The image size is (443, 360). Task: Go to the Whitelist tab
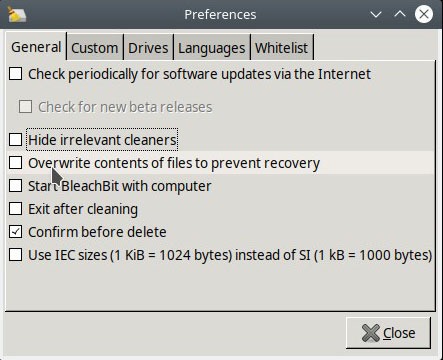tap(282, 48)
